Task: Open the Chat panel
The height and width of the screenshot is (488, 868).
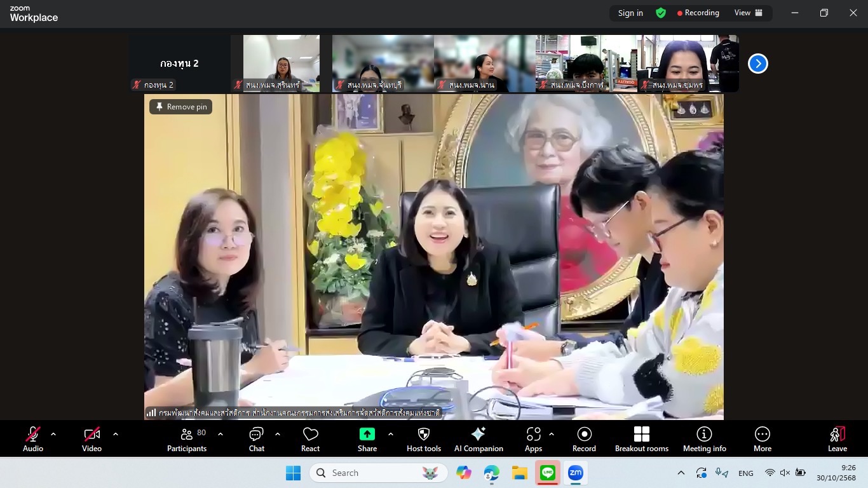Action: (256, 439)
